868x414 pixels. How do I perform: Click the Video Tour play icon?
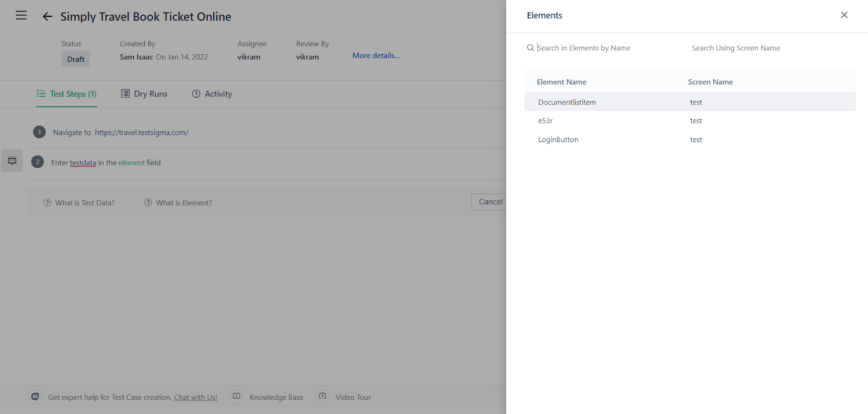[322, 397]
